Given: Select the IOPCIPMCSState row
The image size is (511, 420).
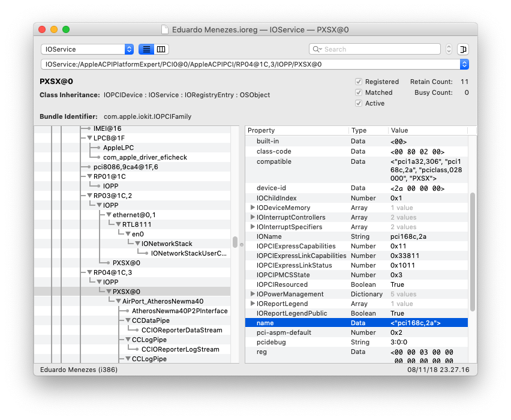Looking at the screenshot, I should pos(356,275).
